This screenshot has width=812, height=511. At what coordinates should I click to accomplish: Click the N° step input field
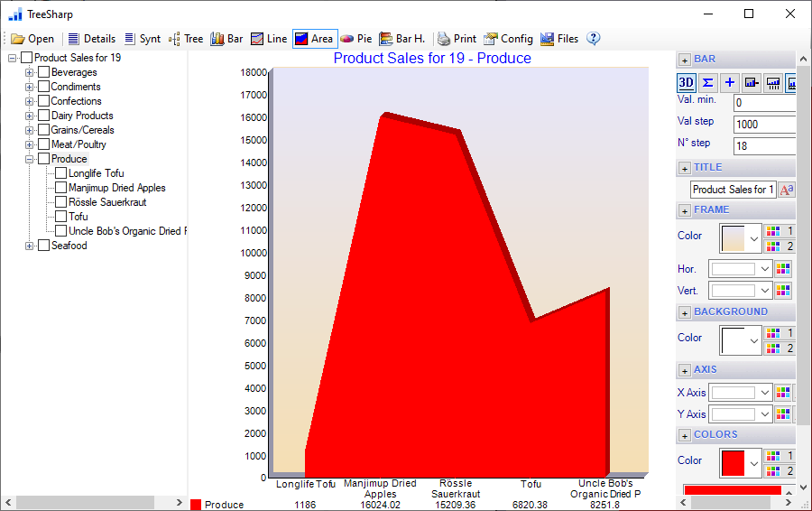[765, 146]
